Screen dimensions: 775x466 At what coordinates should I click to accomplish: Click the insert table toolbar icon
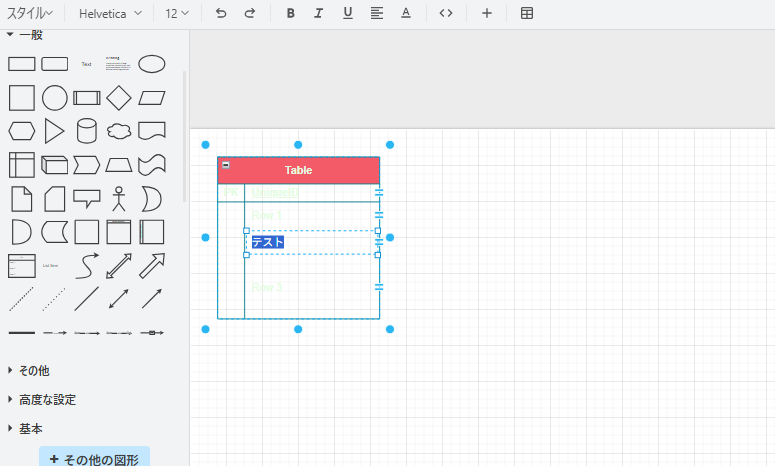tap(527, 14)
